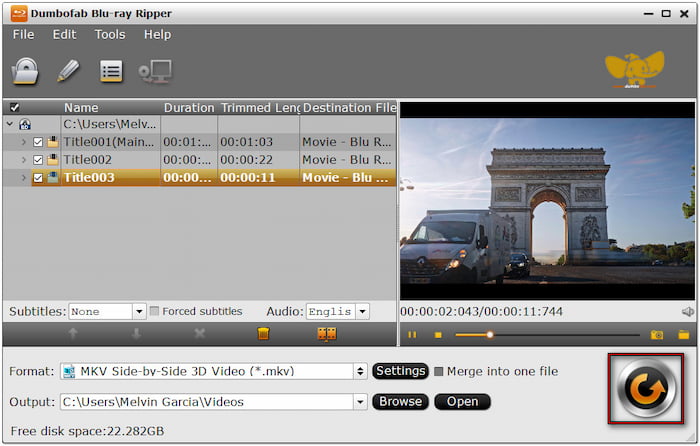Click the Output path text field

pyautogui.click(x=207, y=402)
